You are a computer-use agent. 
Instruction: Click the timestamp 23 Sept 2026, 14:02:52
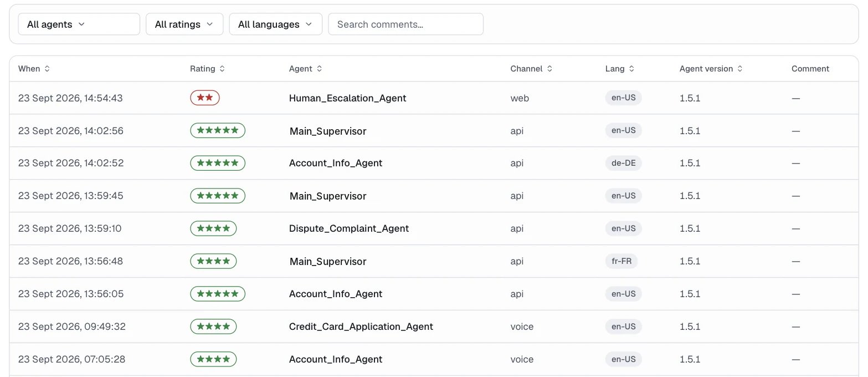[71, 163]
